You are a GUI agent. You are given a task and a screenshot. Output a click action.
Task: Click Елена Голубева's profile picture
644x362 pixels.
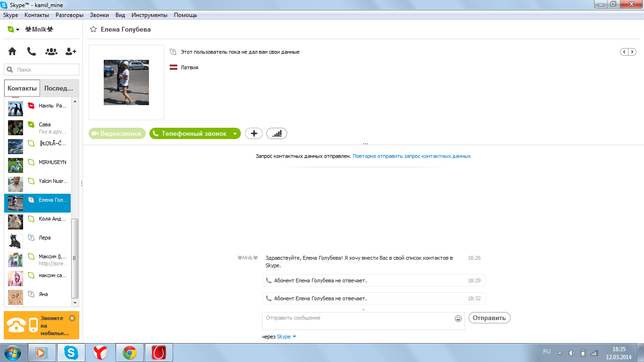click(x=126, y=82)
